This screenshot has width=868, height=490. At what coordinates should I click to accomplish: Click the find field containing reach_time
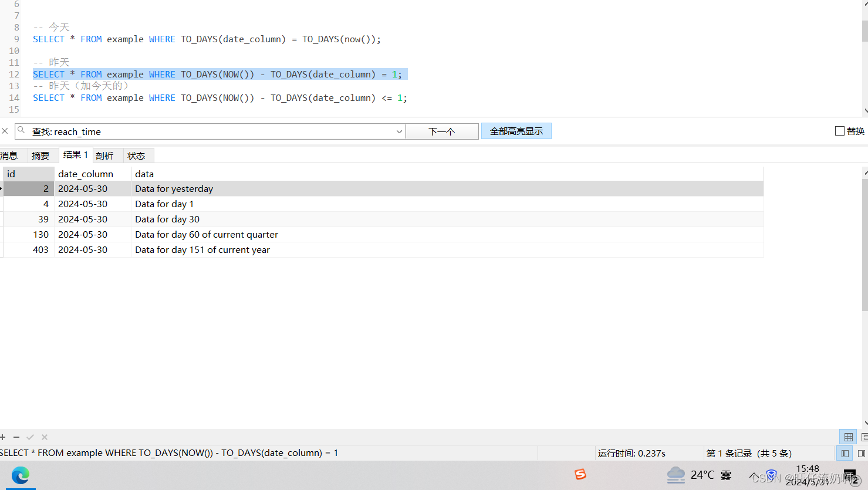click(x=210, y=131)
